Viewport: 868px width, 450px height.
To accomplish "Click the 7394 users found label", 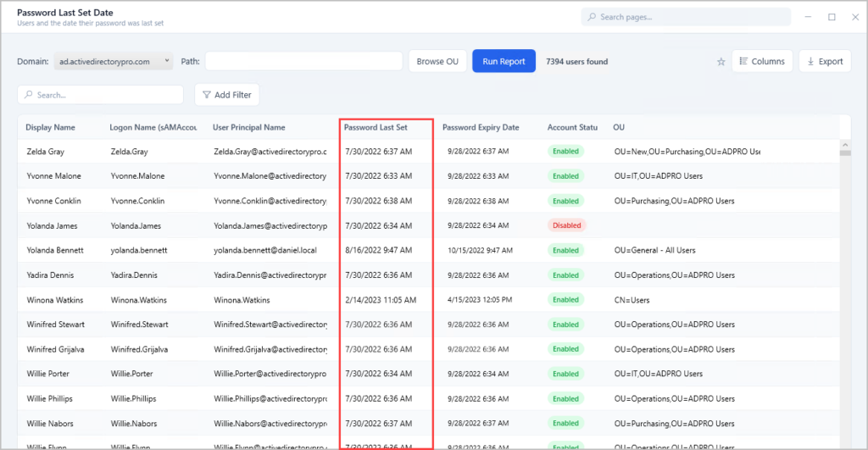I will (576, 61).
